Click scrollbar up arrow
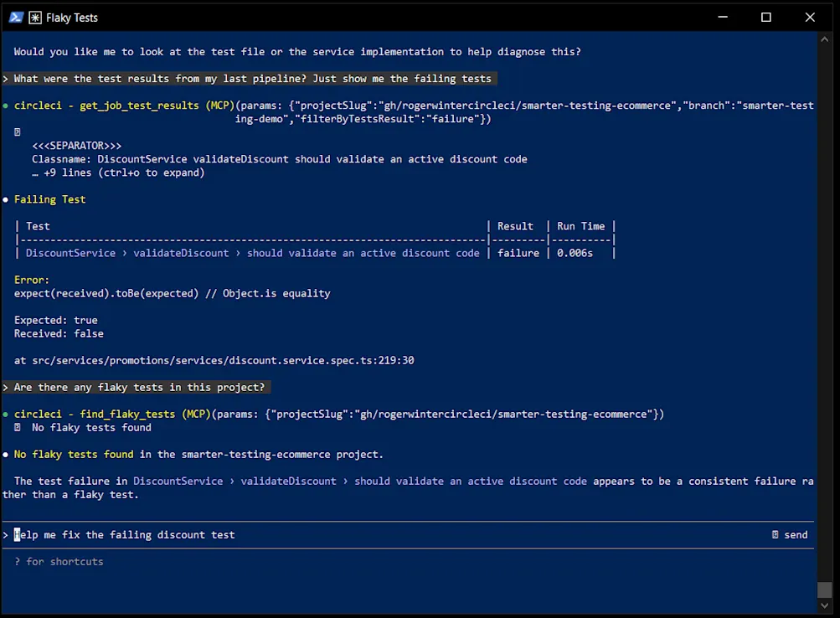 click(x=824, y=39)
